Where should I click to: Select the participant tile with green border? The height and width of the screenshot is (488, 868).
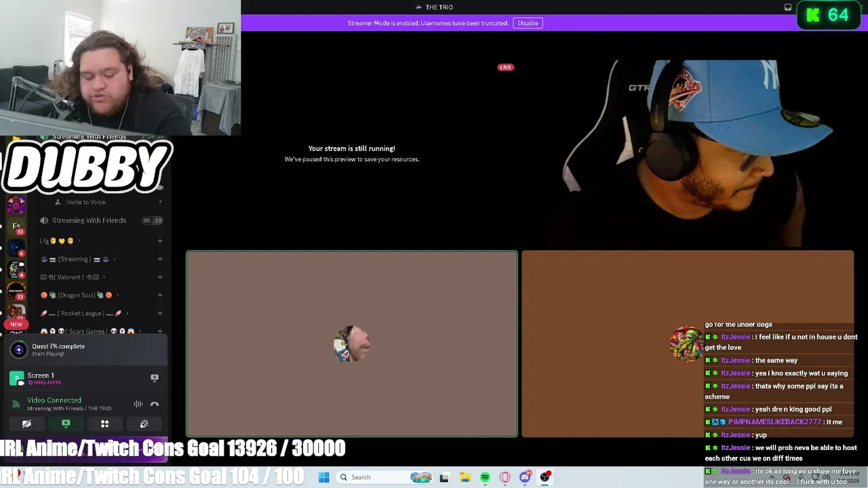point(352,344)
